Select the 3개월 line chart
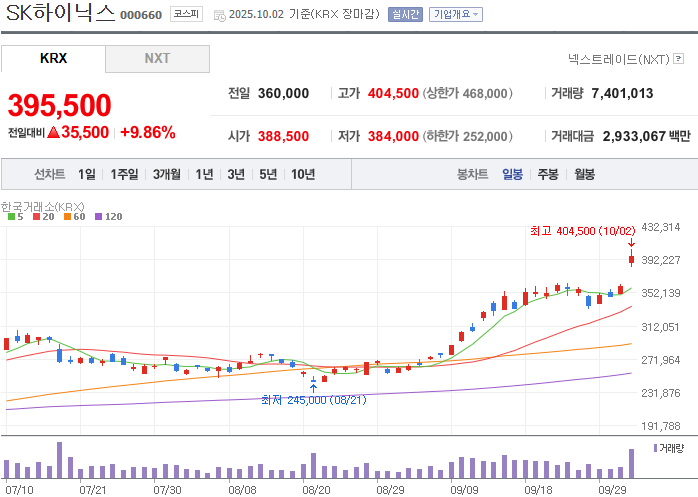This screenshot has width=698, height=497. [x=166, y=174]
